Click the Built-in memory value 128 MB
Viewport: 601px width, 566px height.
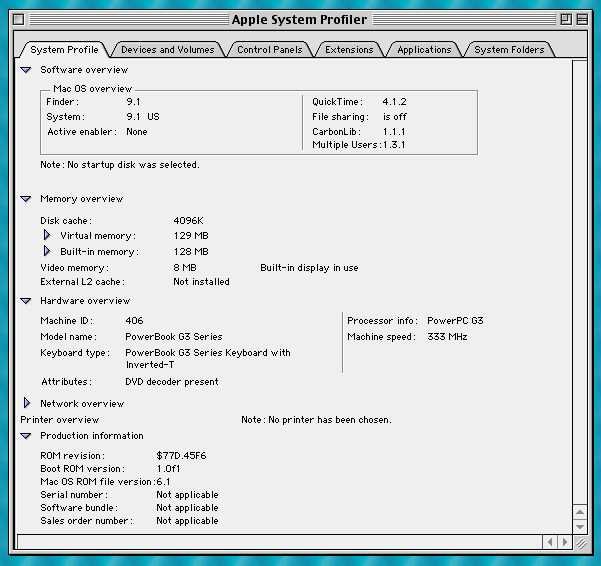(191, 251)
